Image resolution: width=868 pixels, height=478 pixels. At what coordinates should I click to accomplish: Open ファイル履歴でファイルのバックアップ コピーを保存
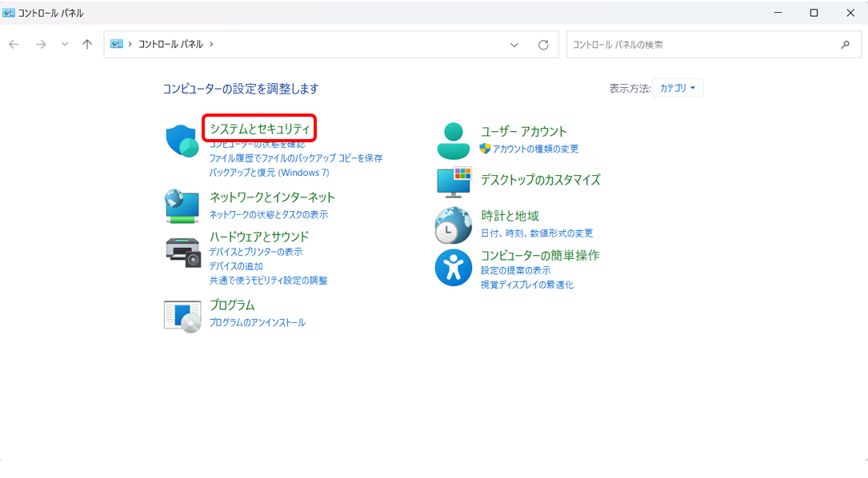point(296,158)
